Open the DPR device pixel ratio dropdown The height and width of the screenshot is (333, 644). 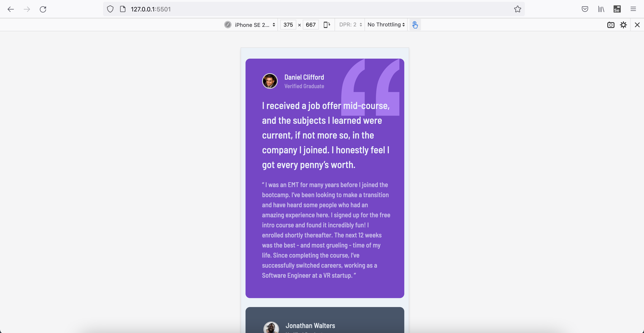coord(350,25)
